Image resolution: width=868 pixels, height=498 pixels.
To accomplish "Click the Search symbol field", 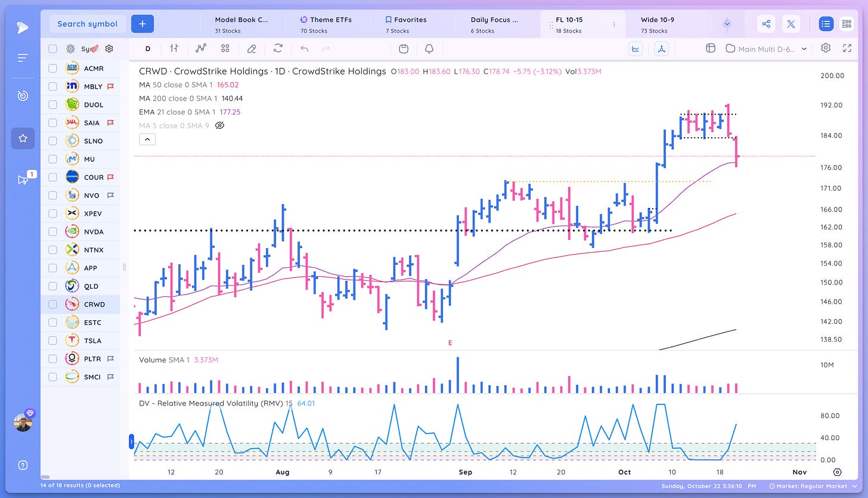I will click(x=87, y=24).
